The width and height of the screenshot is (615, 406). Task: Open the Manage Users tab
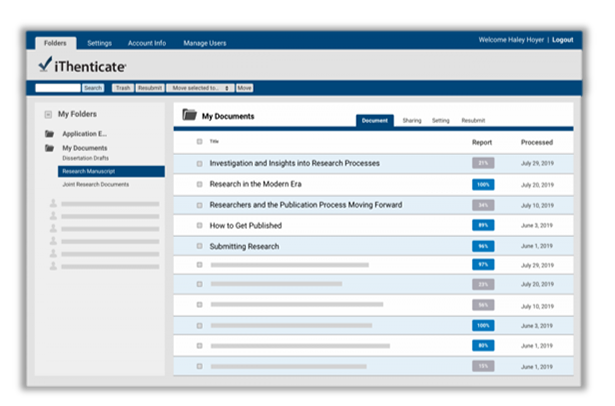205,43
